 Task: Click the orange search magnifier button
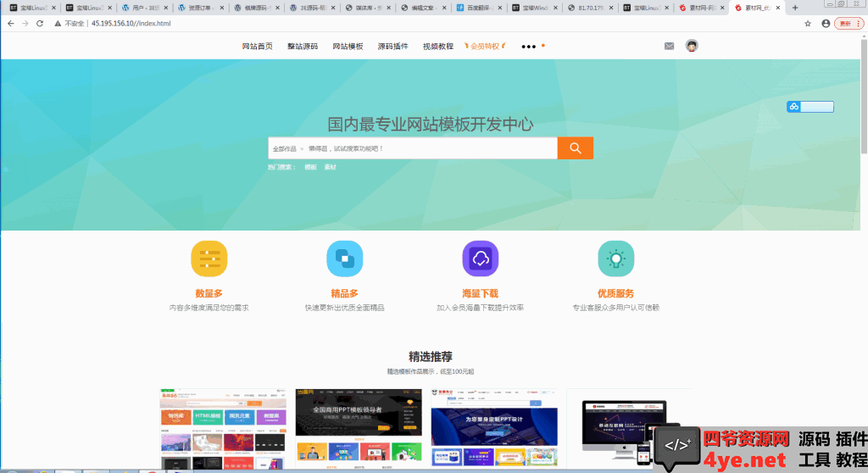575,148
